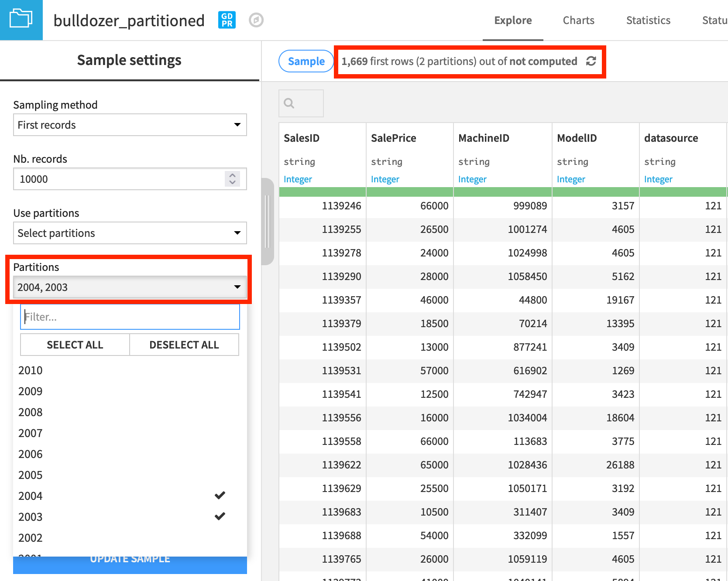
Task: Click SalesID cell 1139558
Action: pos(323,441)
